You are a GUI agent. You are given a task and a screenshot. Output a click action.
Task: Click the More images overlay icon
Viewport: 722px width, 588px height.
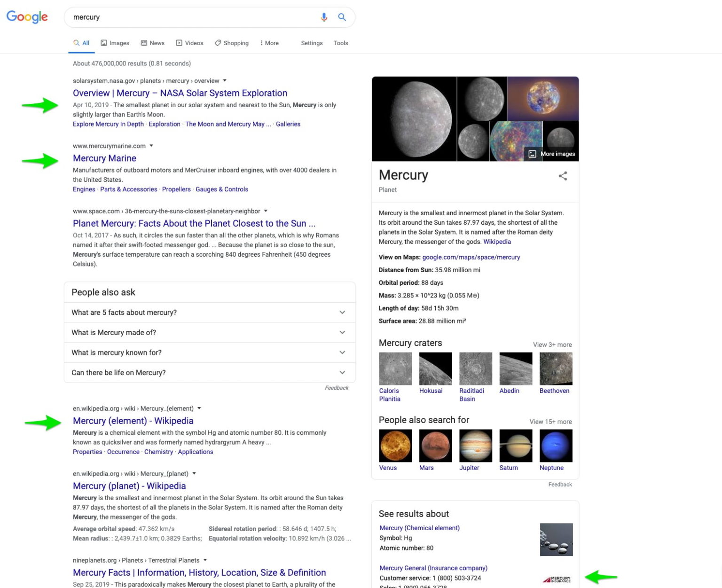pos(532,154)
